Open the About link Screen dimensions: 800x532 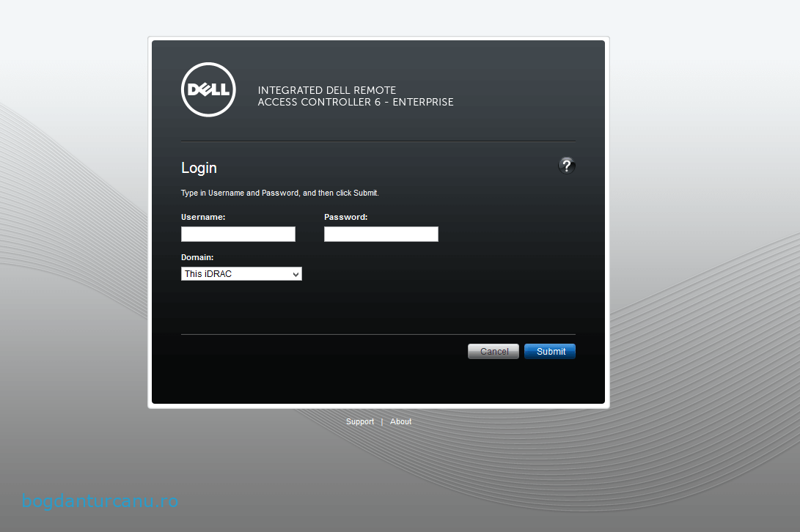pos(400,422)
